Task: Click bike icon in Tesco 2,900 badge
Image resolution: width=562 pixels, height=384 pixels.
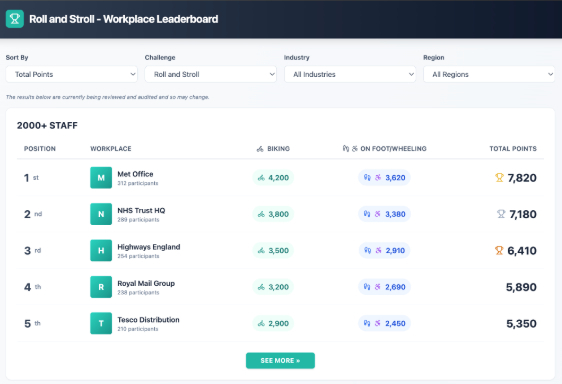Action: click(261, 323)
